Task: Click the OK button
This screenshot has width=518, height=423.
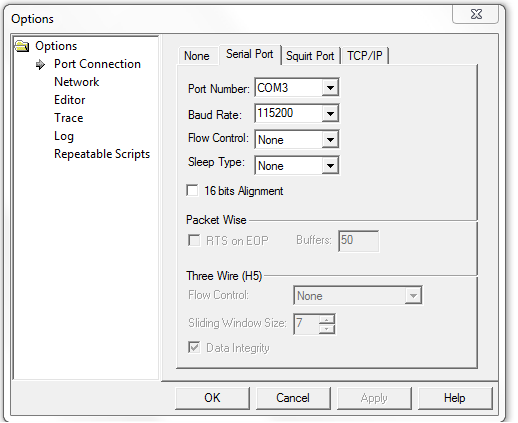Action: [x=212, y=398]
